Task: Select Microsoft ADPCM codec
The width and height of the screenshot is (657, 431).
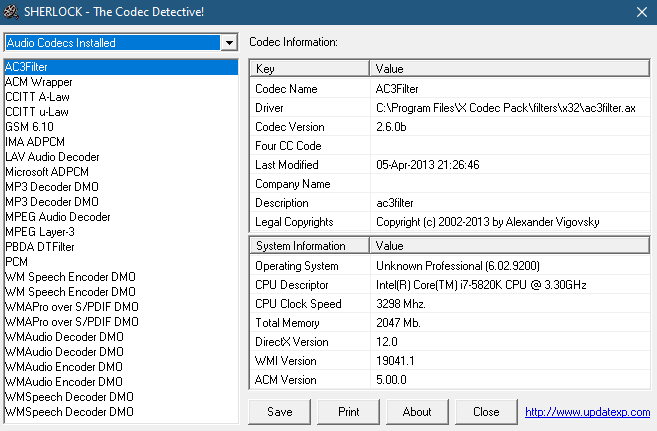Action: pyautogui.click(x=121, y=172)
